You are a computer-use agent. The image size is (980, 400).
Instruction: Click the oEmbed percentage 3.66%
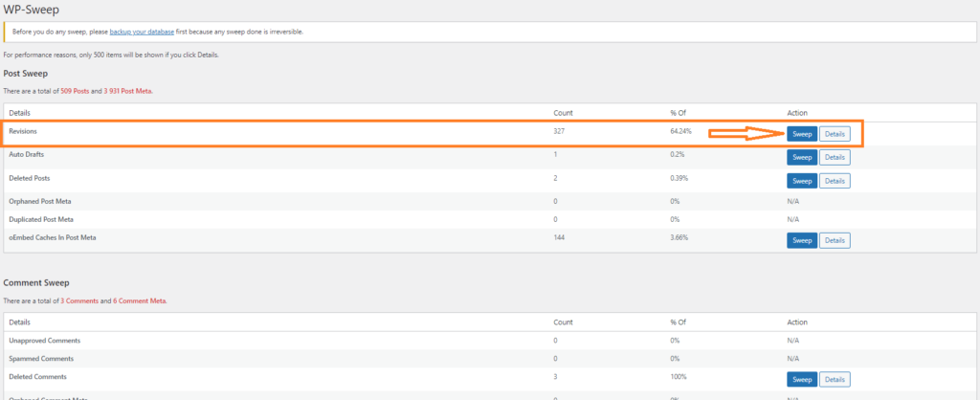pyautogui.click(x=679, y=237)
